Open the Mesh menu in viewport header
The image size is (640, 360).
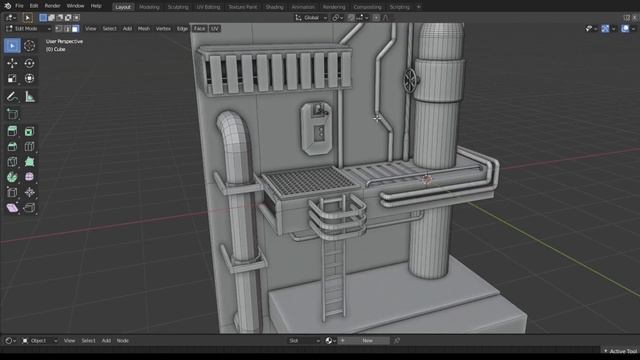(x=144, y=29)
